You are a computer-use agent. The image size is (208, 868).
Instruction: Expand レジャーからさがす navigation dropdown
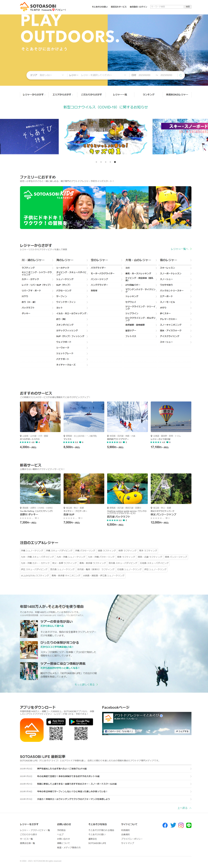34,95
